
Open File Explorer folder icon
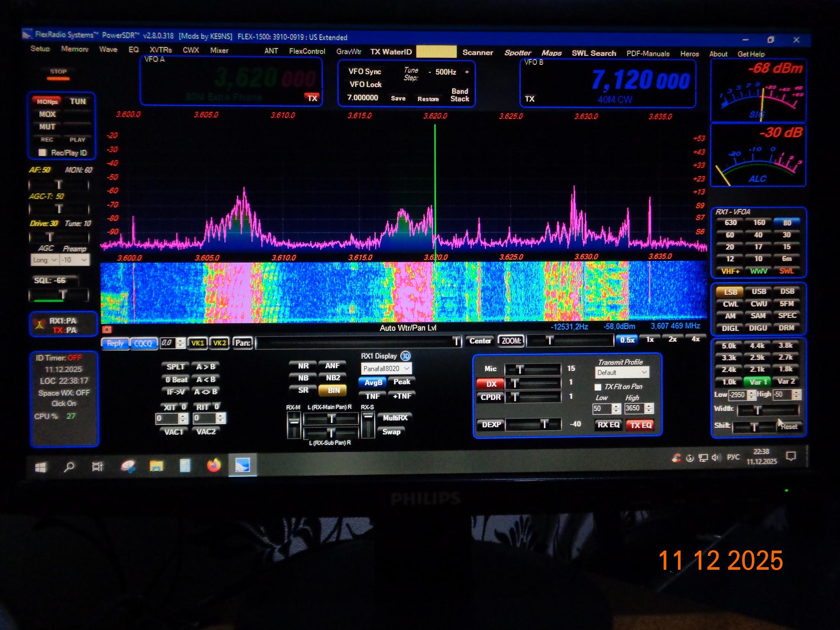tap(156, 466)
